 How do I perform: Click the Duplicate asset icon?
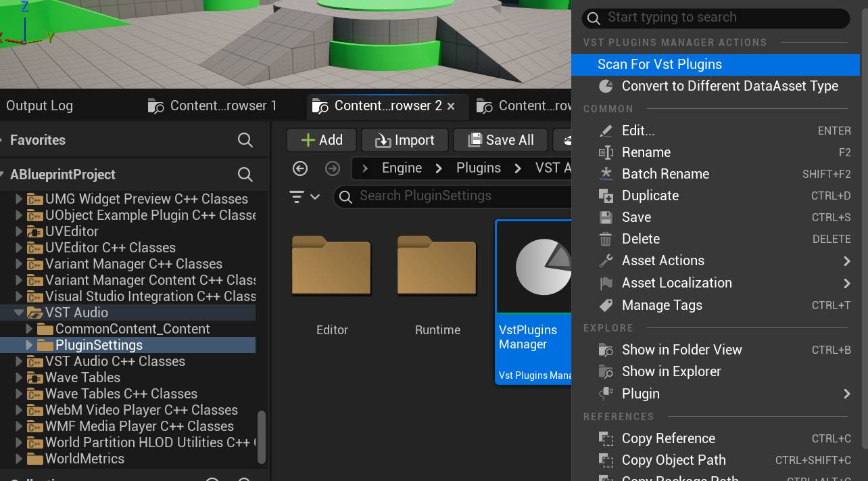(606, 196)
